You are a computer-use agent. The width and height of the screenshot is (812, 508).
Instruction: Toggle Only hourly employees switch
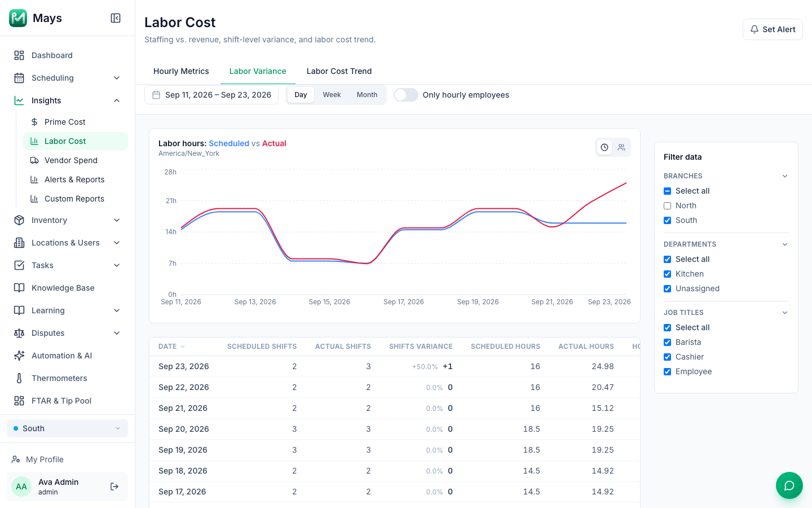[x=406, y=95]
